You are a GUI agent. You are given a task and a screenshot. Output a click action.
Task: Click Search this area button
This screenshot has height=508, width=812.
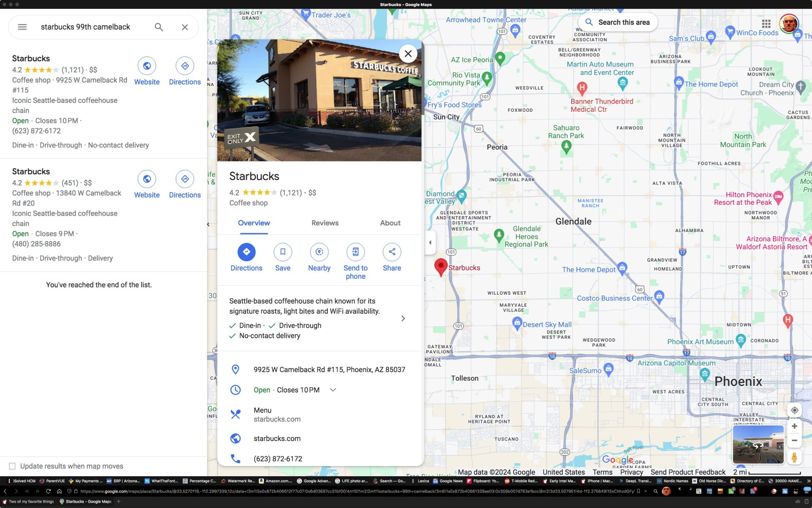click(x=618, y=22)
